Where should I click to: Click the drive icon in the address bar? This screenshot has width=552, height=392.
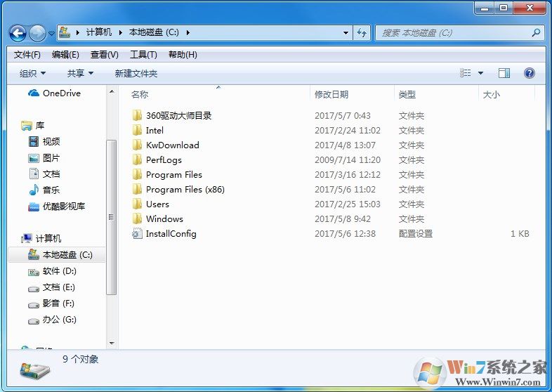pos(65,32)
